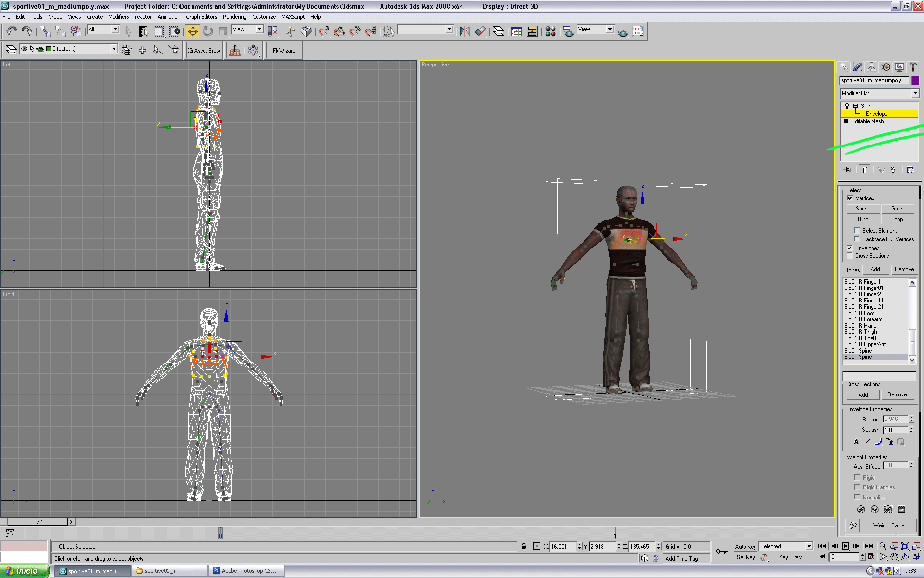Click the Rotate tool icon

click(208, 32)
